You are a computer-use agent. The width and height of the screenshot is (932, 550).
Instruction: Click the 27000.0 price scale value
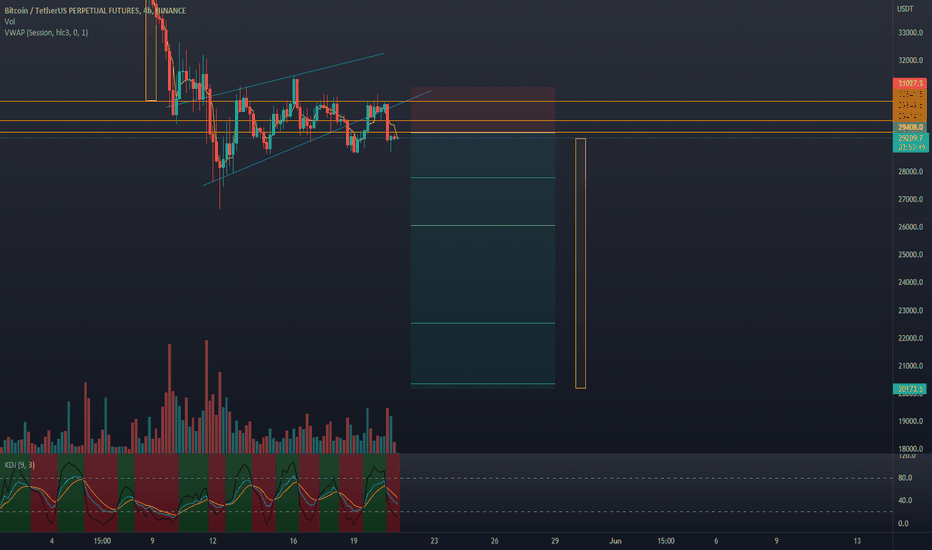click(911, 199)
